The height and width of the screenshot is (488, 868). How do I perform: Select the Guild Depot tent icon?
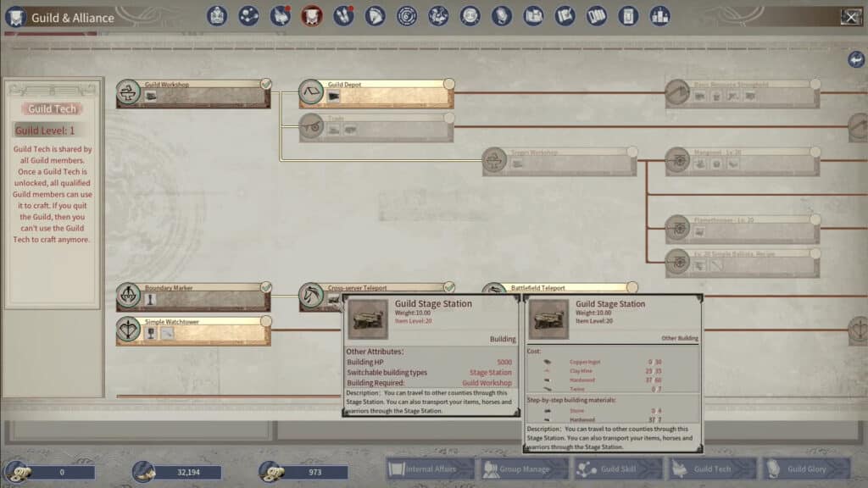click(x=311, y=91)
